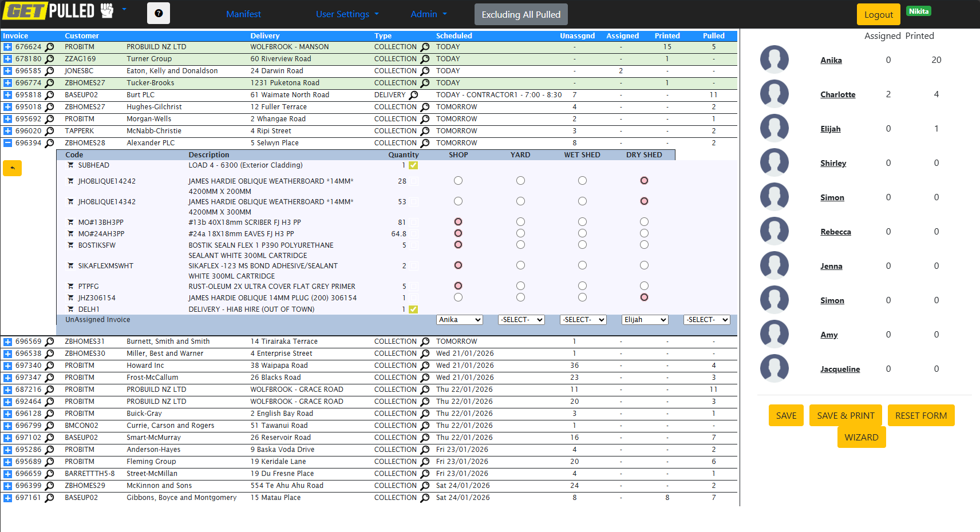Open the -SELECT- dropdown under YARD
This screenshot has height=532, width=980.
pyautogui.click(x=521, y=319)
